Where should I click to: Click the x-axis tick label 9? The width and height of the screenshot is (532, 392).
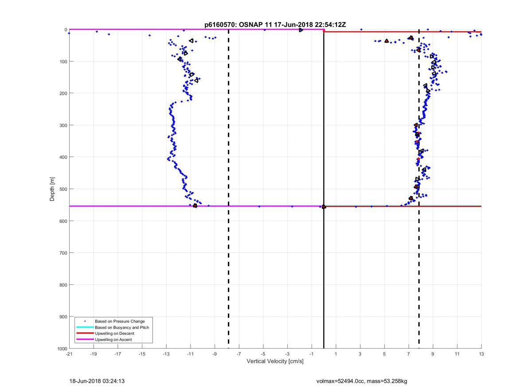433,354
